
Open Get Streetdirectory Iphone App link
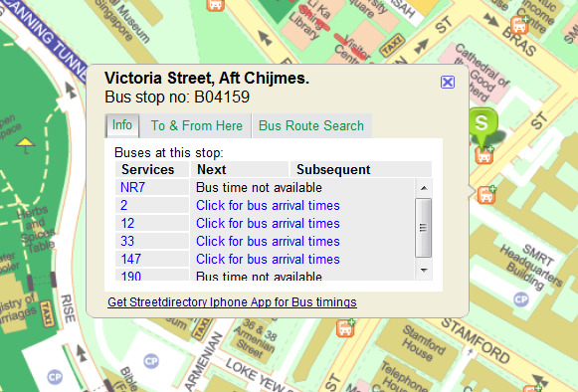(232, 302)
